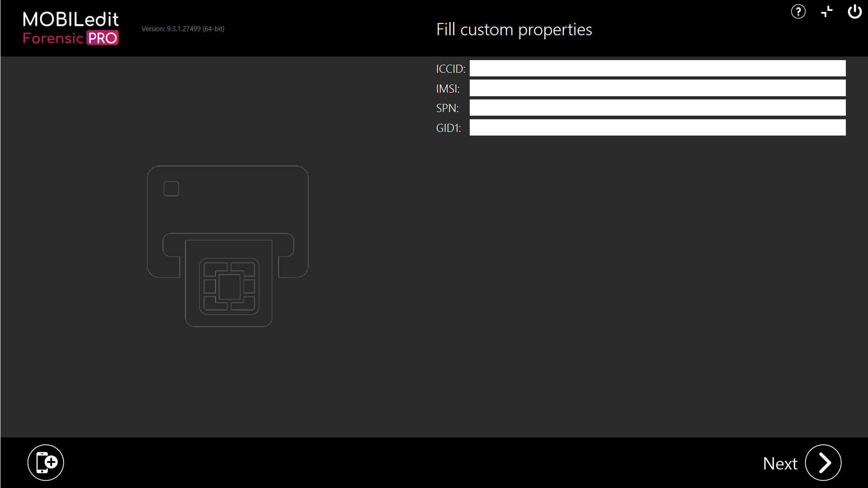Click the GID1 label
The width and height of the screenshot is (868, 488).
(x=448, y=128)
